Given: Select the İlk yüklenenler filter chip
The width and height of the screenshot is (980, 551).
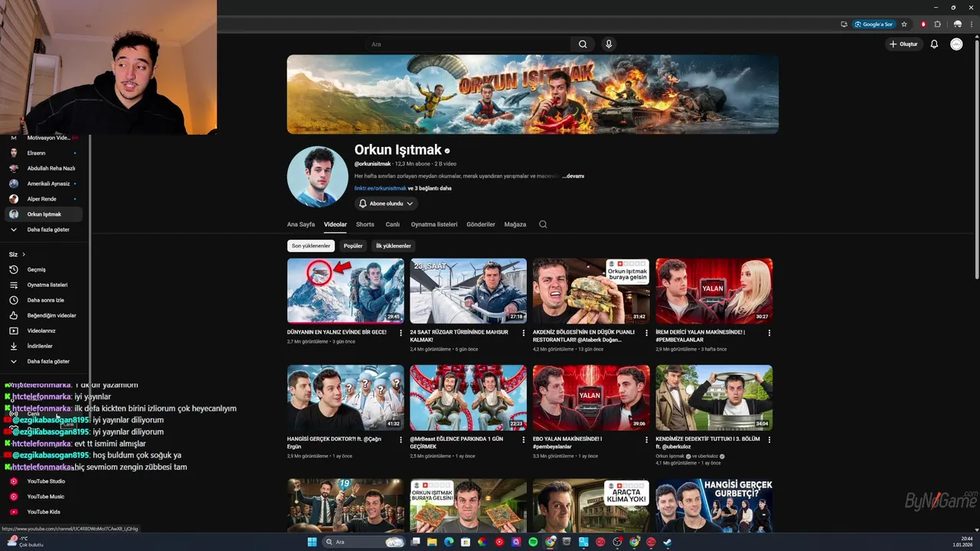Looking at the screenshot, I should (394, 246).
